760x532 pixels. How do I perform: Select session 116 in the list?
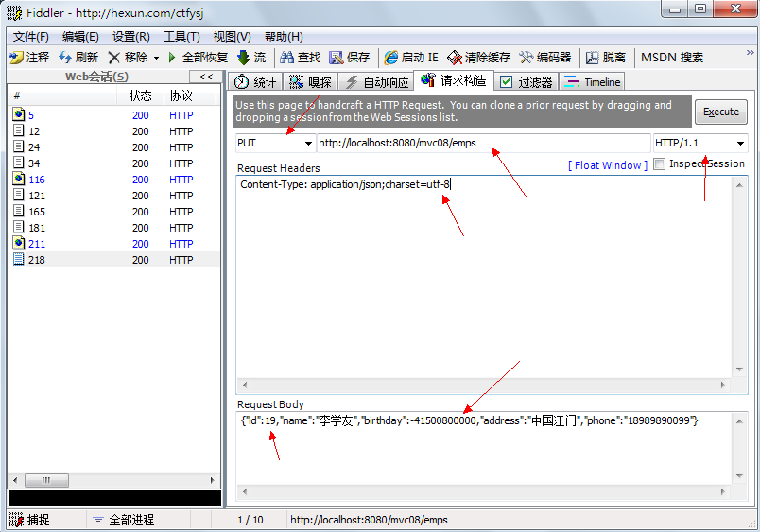[113, 180]
